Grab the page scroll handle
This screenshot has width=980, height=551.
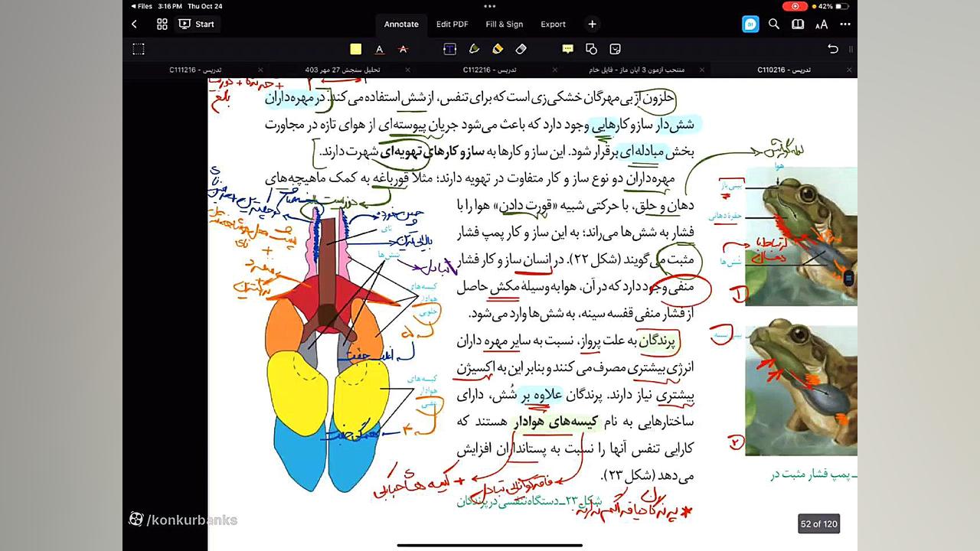pyautogui.click(x=848, y=279)
